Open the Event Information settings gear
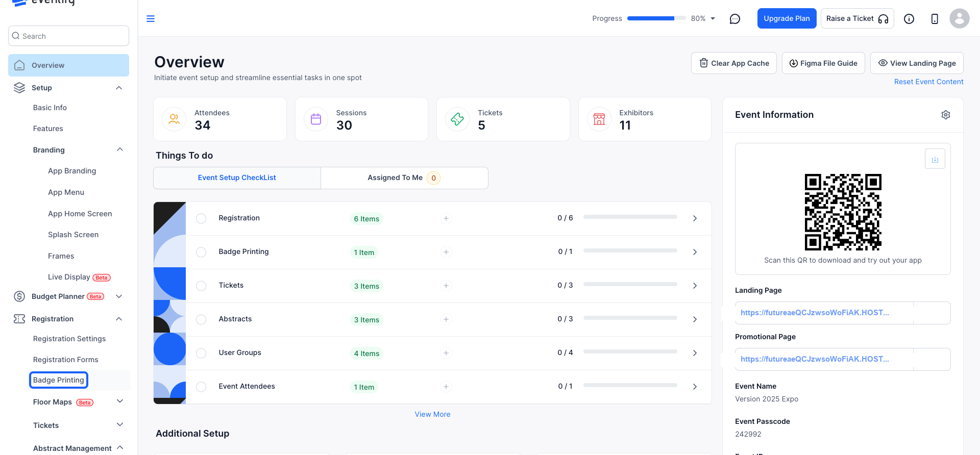Screen dimensions: 980x455 [946, 115]
